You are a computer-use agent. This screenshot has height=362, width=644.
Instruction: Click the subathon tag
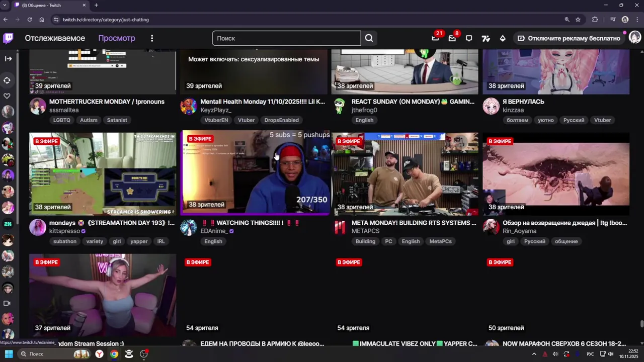point(65,241)
